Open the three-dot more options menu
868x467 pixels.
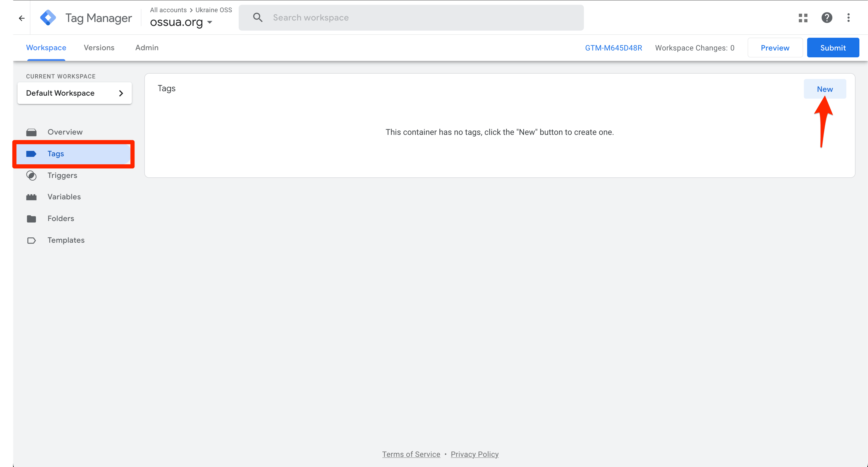click(848, 18)
